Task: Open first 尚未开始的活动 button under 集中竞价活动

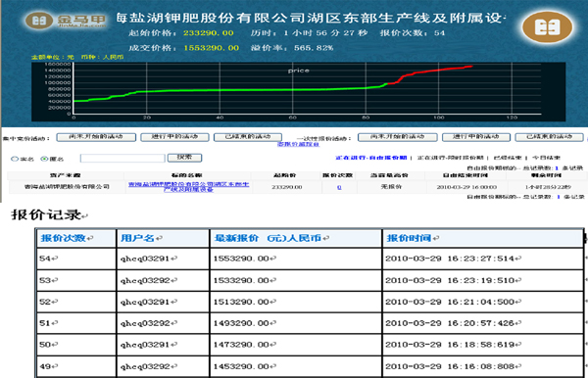Action: (x=96, y=137)
